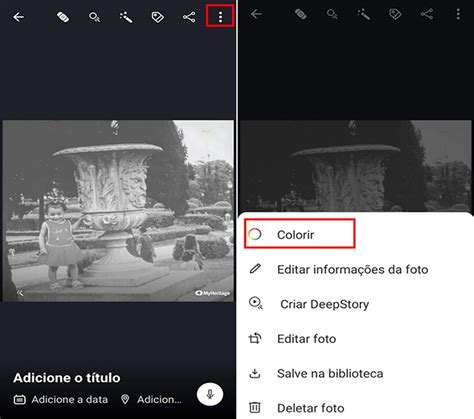This screenshot has width=474, height=419.
Task: Tap dimmed bandage icon in right screen
Action: [301, 14]
